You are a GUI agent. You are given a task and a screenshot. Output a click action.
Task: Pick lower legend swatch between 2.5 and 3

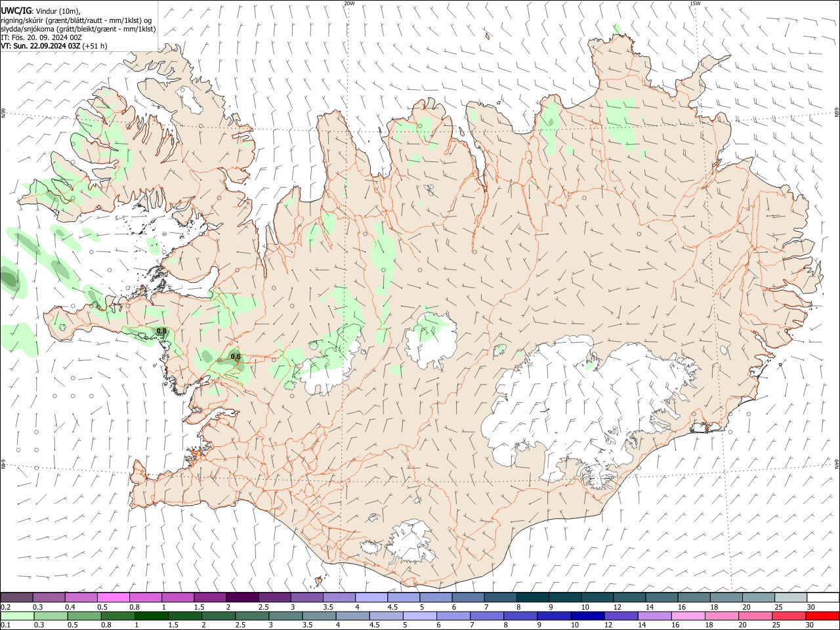click(251, 616)
